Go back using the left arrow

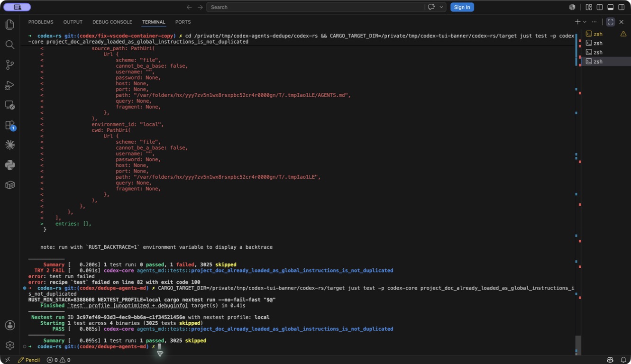pyautogui.click(x=189, y=7)
